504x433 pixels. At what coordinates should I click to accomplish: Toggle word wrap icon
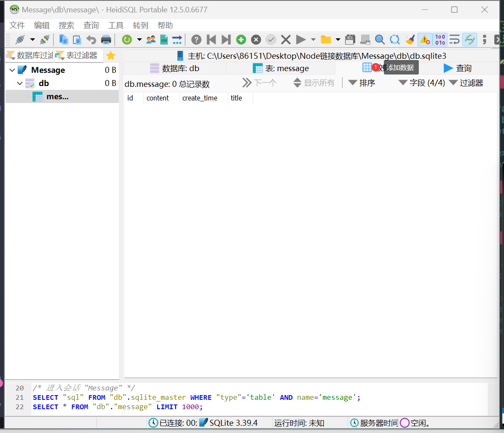tap(455, 40)
